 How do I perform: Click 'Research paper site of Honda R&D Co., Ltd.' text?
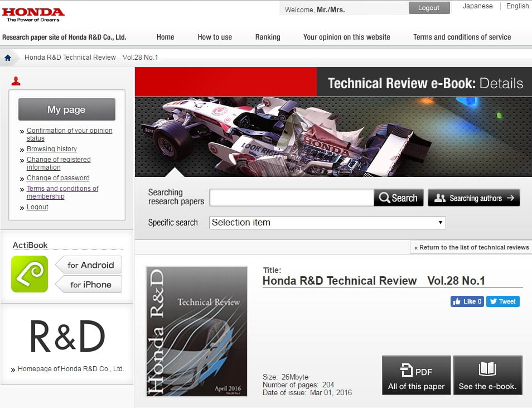coord(64,37)
